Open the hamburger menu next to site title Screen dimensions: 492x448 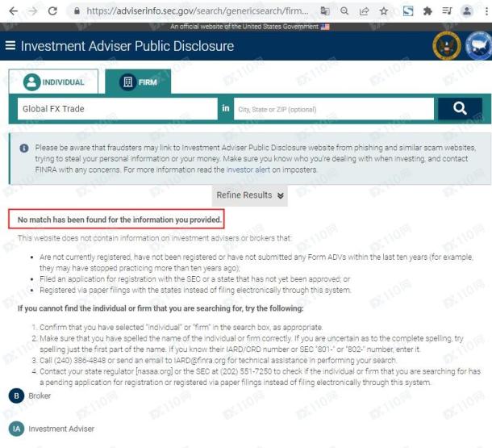[10, 45]
